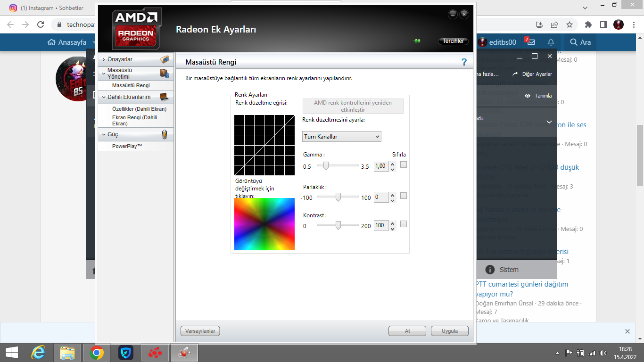Click the Gamma value stepper arrows
This screenshot has height=362, width=644.
[393, 166]
